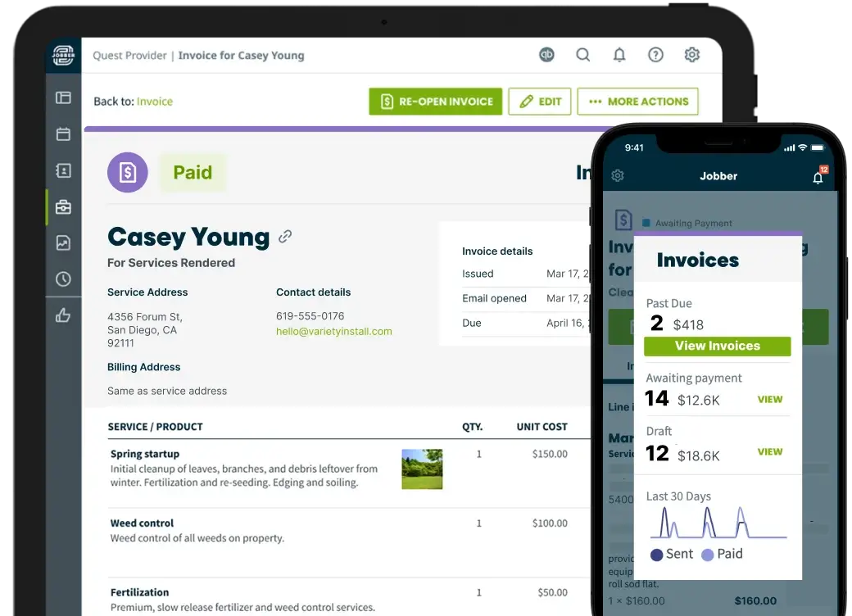Click the hello@varietyinstall.com email link
The height and width of the screenshot is (616, 852).
pos(333,332)
